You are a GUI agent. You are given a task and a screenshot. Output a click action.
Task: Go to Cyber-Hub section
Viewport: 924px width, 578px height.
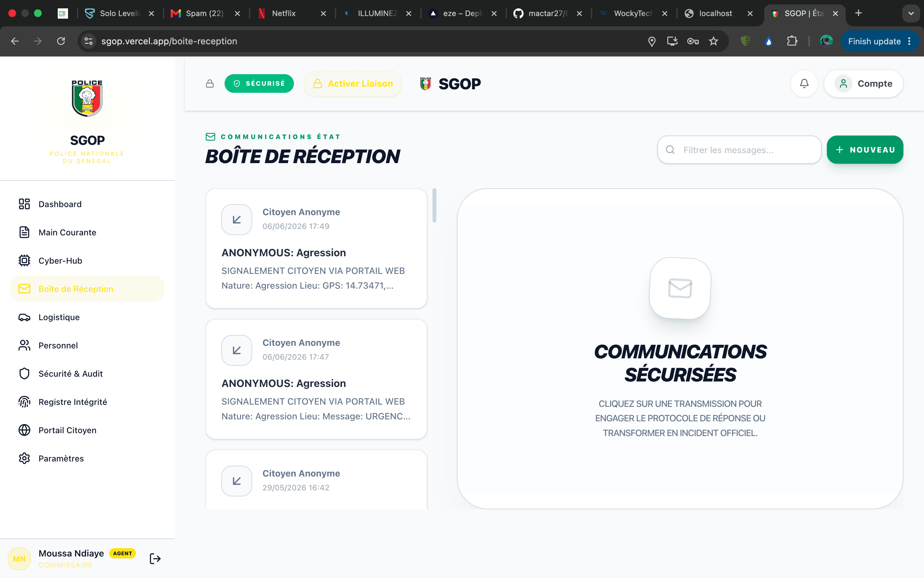point(87,261)
